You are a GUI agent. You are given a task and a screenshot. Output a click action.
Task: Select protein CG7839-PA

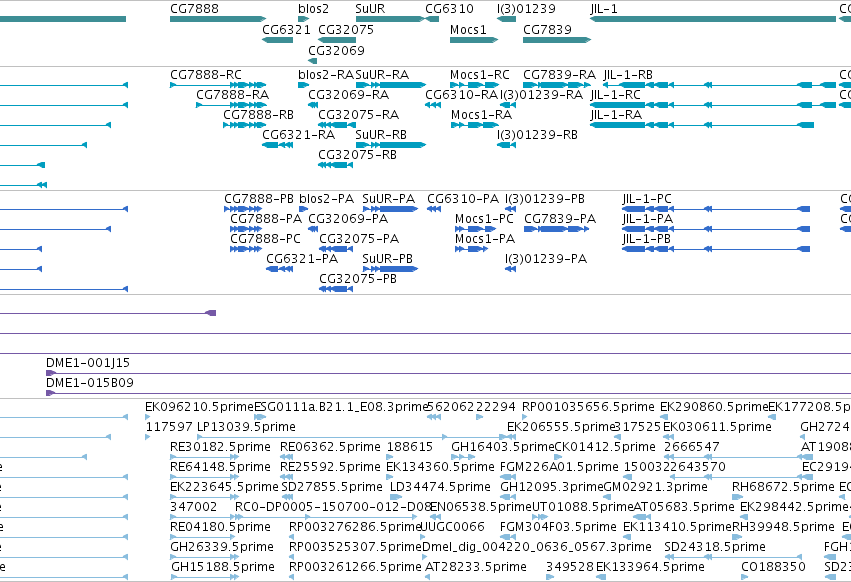tap(560, 219)
